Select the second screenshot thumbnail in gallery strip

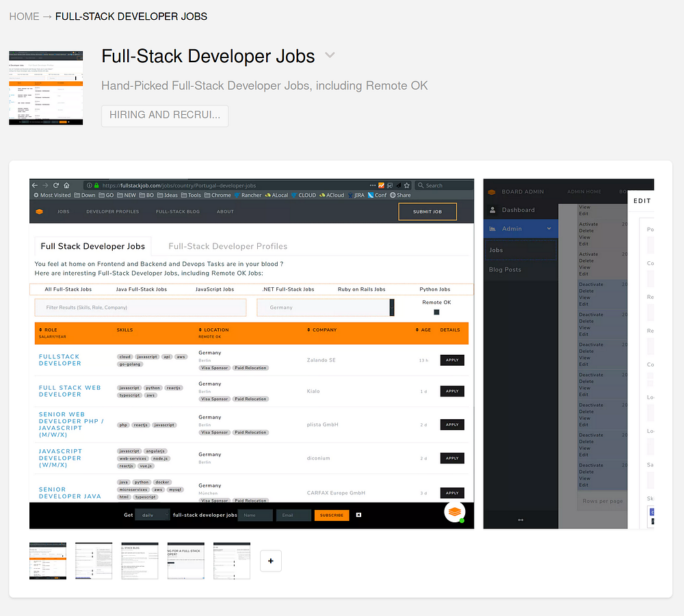(94, 561)
